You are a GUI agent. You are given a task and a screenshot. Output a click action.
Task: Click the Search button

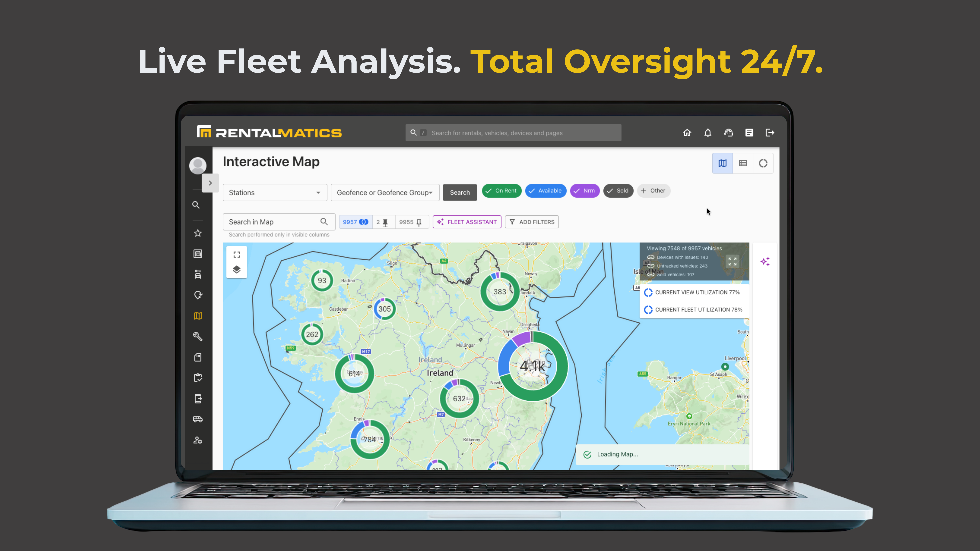460,192
